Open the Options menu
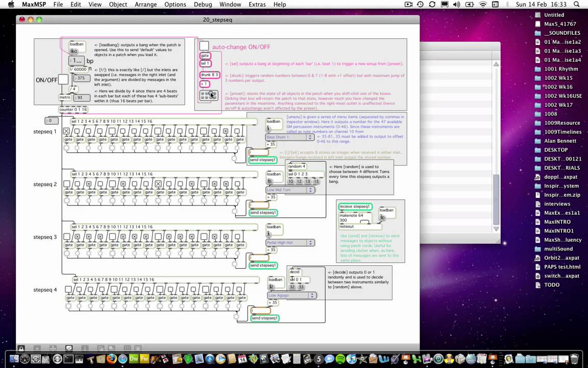This screenshot has width=588, height=368. [x=175, y=5]
